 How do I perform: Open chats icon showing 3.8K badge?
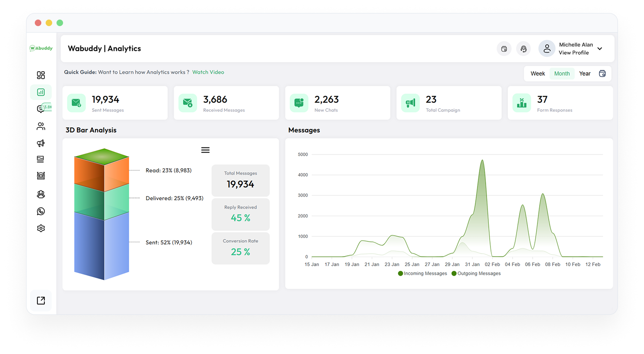pyautogui.click(x=41, y=109)
